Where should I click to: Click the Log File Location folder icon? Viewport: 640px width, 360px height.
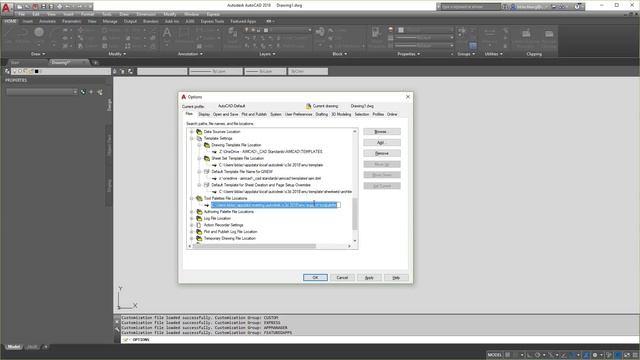pyautogui.click(x=199, y=218)
